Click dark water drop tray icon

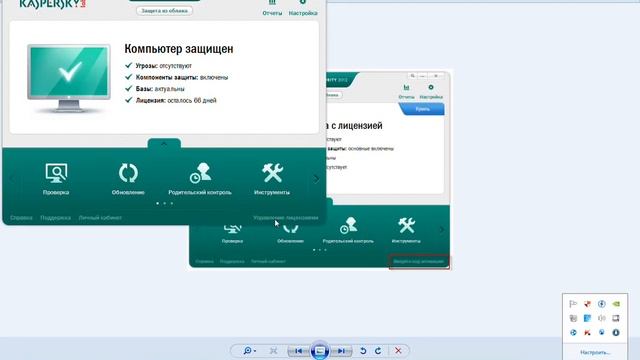pyautogui.click(x=616, y=332)
